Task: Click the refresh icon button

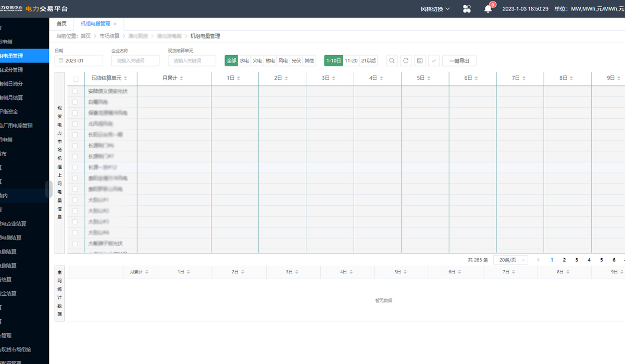Action: click(x=406, y=60)
